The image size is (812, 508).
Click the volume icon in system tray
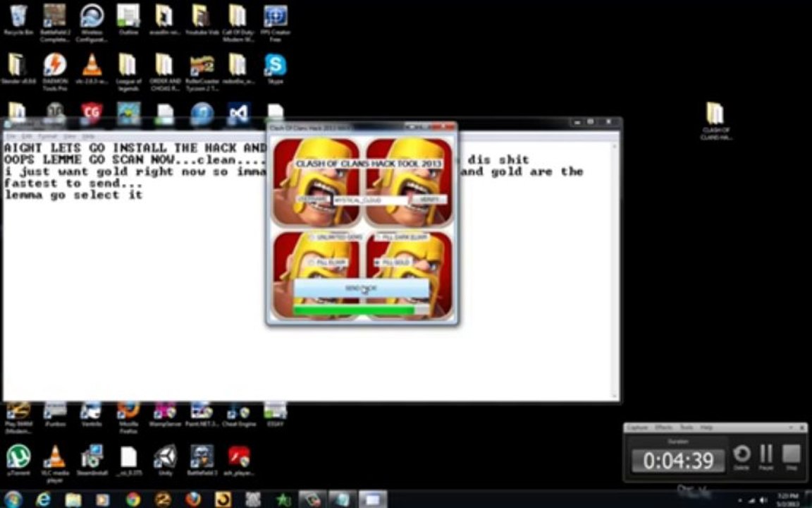(764, 500)
